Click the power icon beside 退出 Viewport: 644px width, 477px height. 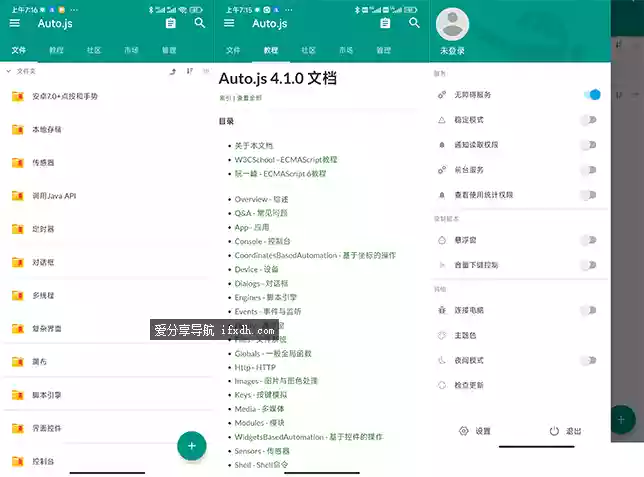[x=554, y=431]
